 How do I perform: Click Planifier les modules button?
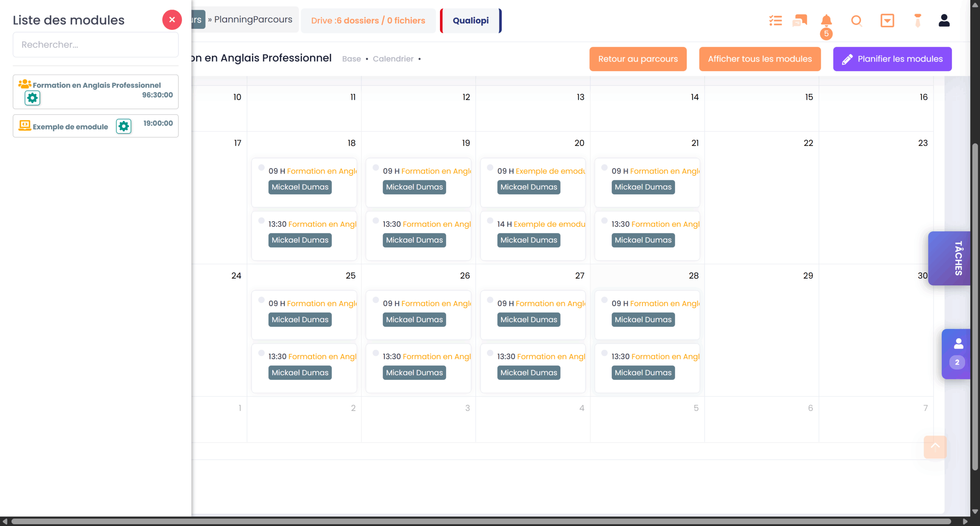click(892, 59)
